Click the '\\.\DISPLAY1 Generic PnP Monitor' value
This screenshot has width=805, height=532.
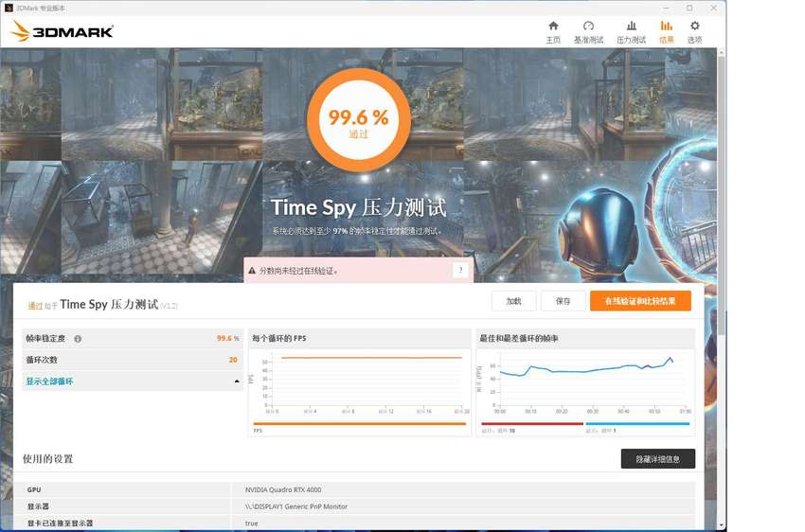pyautogui.click(x=296, y=506)
